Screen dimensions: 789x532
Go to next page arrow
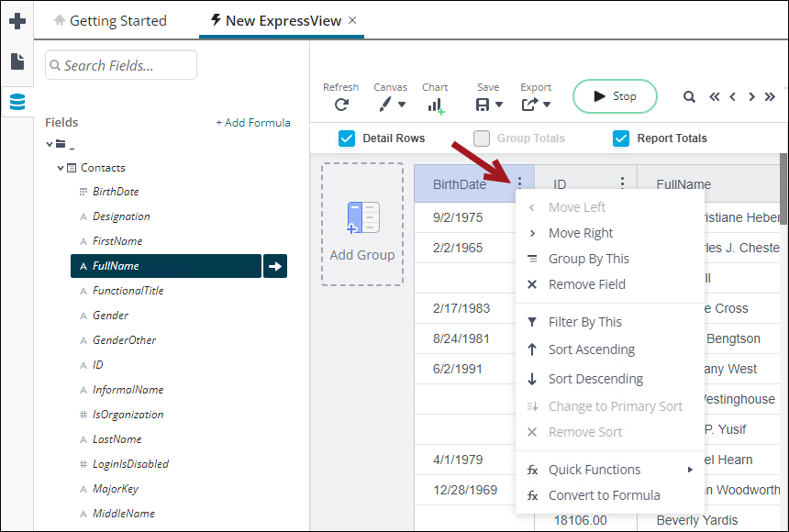coord(751,96)
